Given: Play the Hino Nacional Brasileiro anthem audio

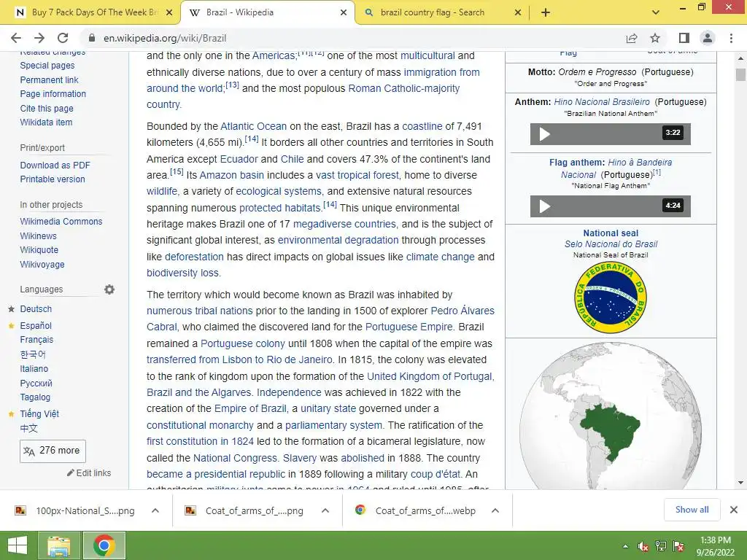Looking at the screenshot, I should pyautogui.click(x=544, y=134).
